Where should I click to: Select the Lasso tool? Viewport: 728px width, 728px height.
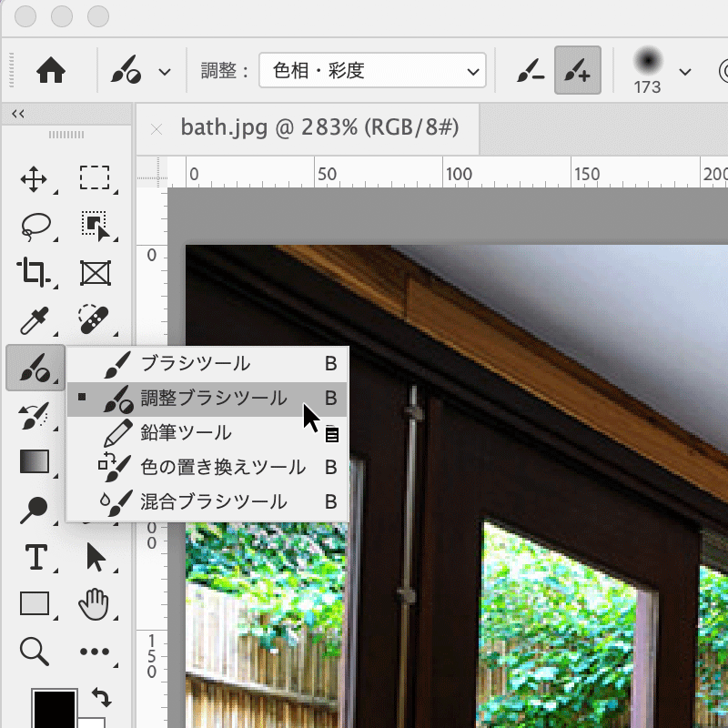click(x=35, y=227)
